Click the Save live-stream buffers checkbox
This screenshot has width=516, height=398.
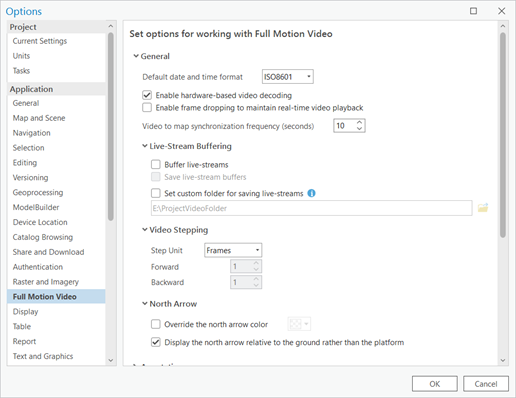tap(156, 177)
